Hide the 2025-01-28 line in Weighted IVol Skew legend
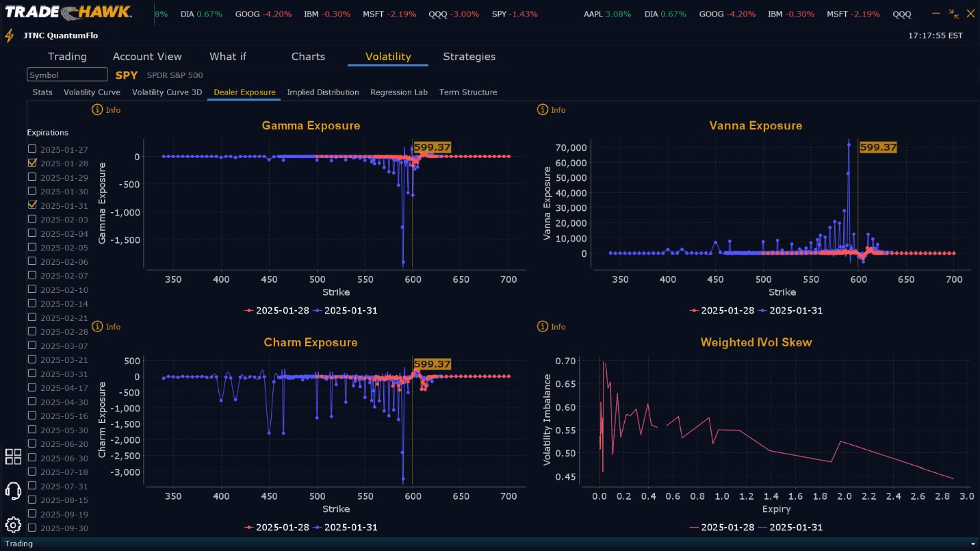The width and height of the screenshot is (980, 551). point(721,528)
